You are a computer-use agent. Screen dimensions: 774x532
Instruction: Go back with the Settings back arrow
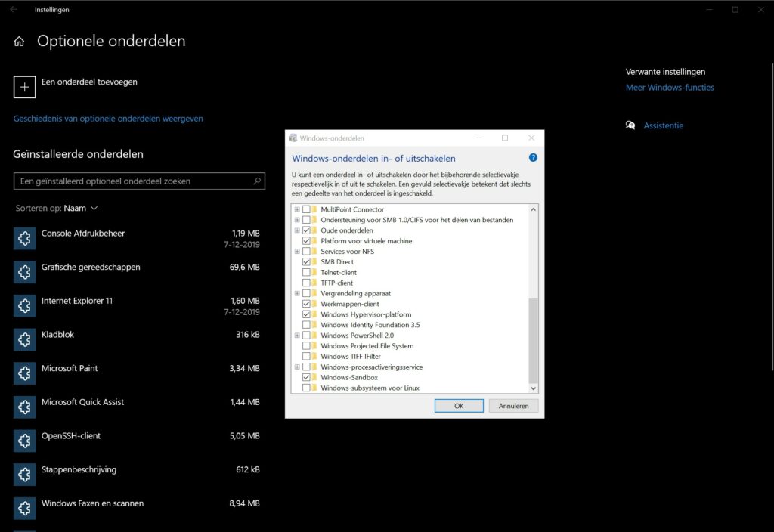tap(14, 9)
